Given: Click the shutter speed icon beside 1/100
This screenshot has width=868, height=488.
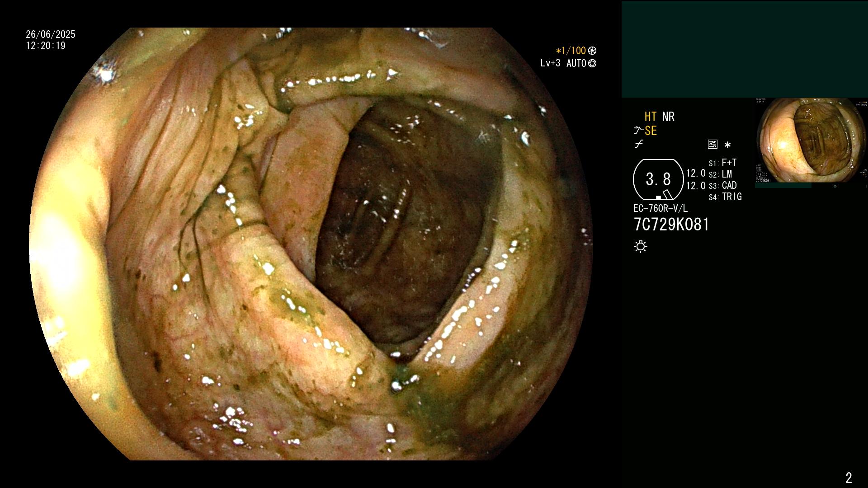Looking at the screenshot, I should coord(592,51).
